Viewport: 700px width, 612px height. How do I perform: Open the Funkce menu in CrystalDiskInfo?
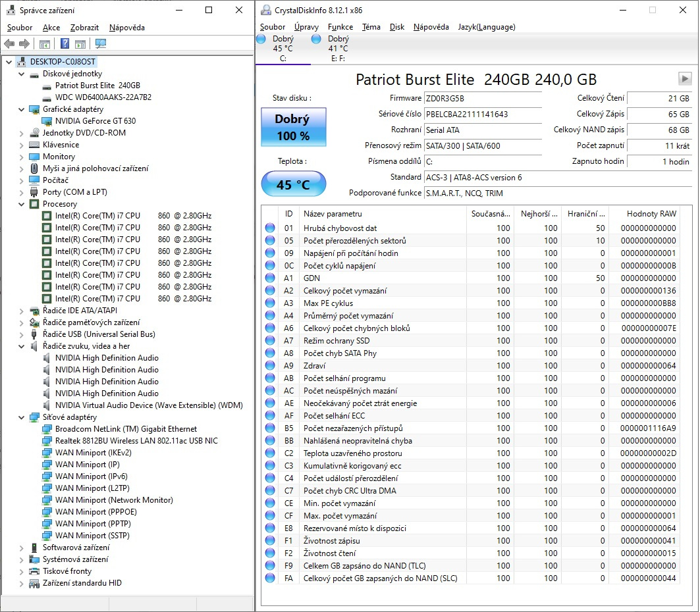[x=340, y=27]
